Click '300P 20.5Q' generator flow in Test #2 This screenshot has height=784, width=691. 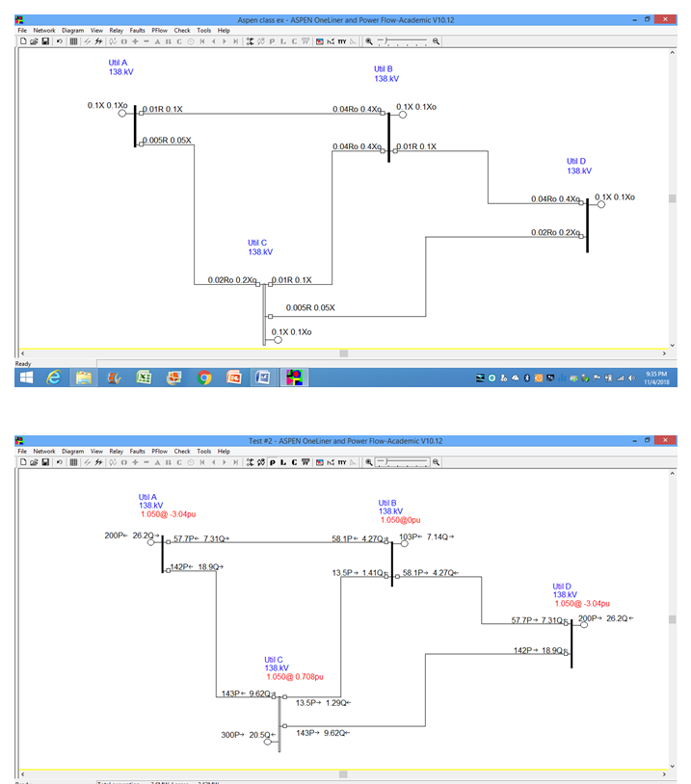(249, 735)
